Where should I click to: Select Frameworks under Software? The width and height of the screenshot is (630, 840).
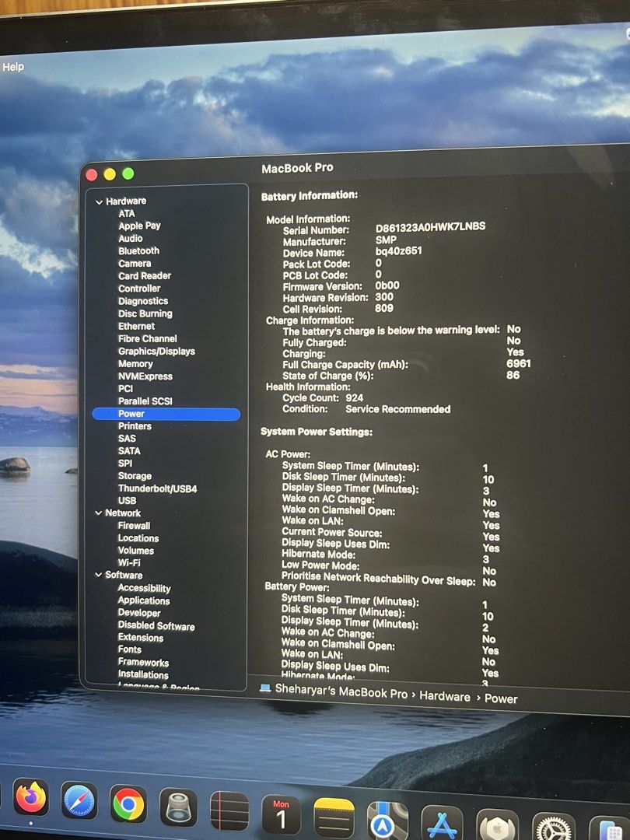coord(143,662)
